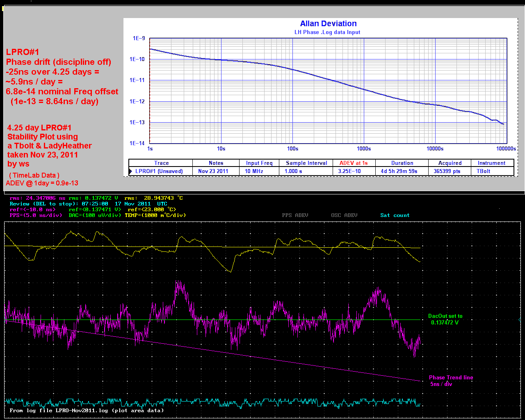Click the green DacOut set to label
The width and height of the screenshot is (525, 420).
point(445,316)
